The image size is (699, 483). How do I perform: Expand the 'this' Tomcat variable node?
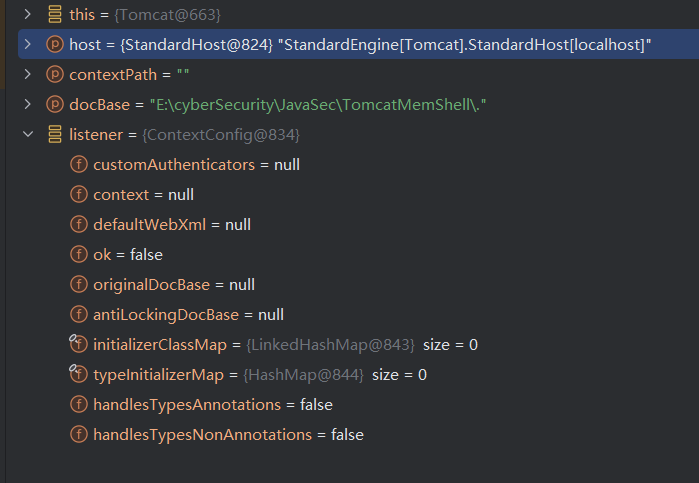tap(27, 15)
